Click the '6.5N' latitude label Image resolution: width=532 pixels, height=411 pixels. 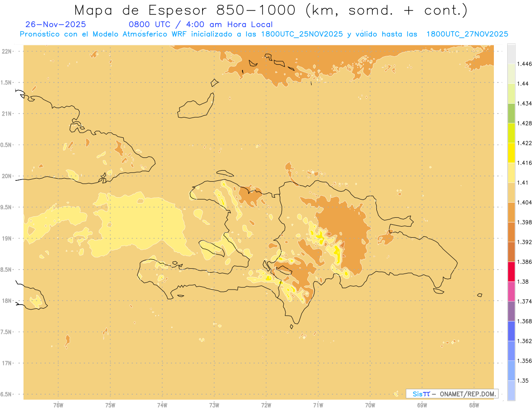pos(6,394)
